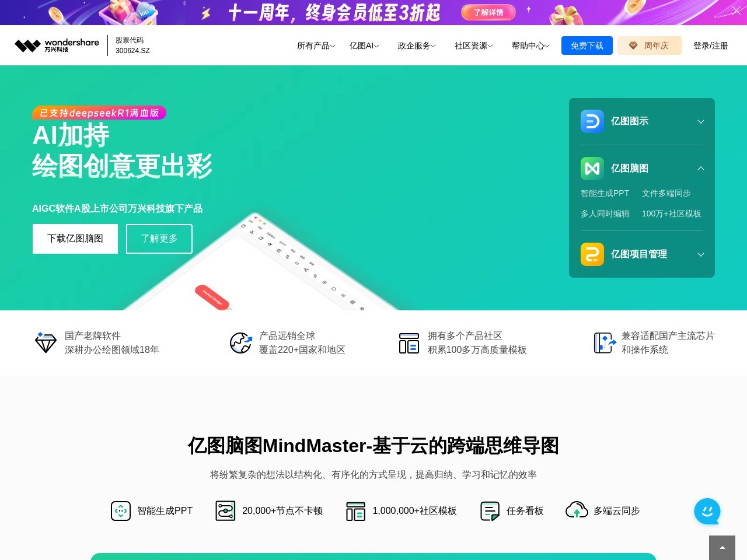Click the chip compatibility icon beside 兼容适配国产主流芯片

tap(605, 342)
